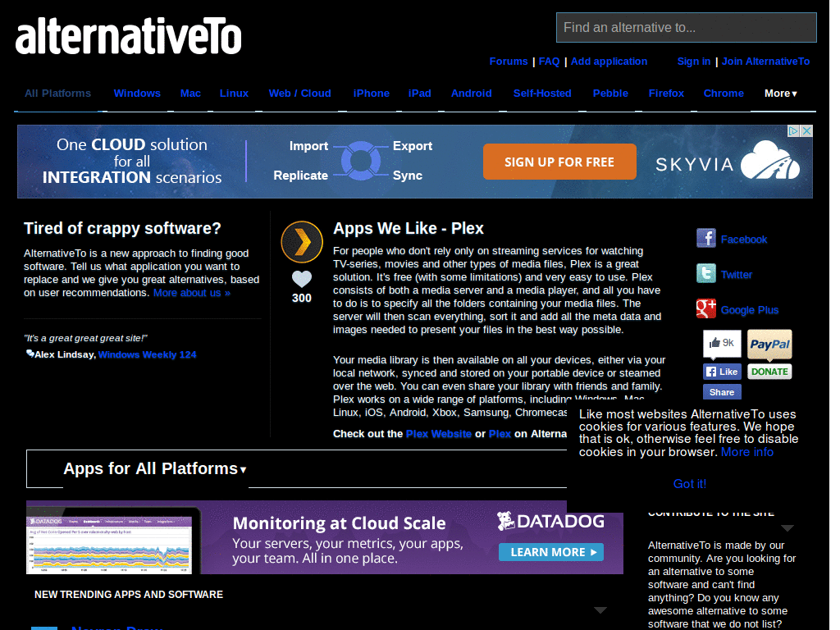Open the Facebook text link
The image size is (840, 630).
[x=744, y=240]
